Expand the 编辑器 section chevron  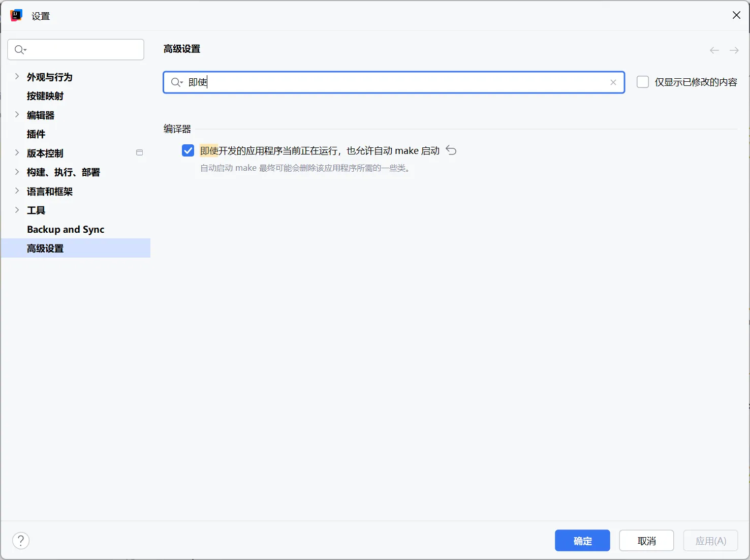point(17,115)
